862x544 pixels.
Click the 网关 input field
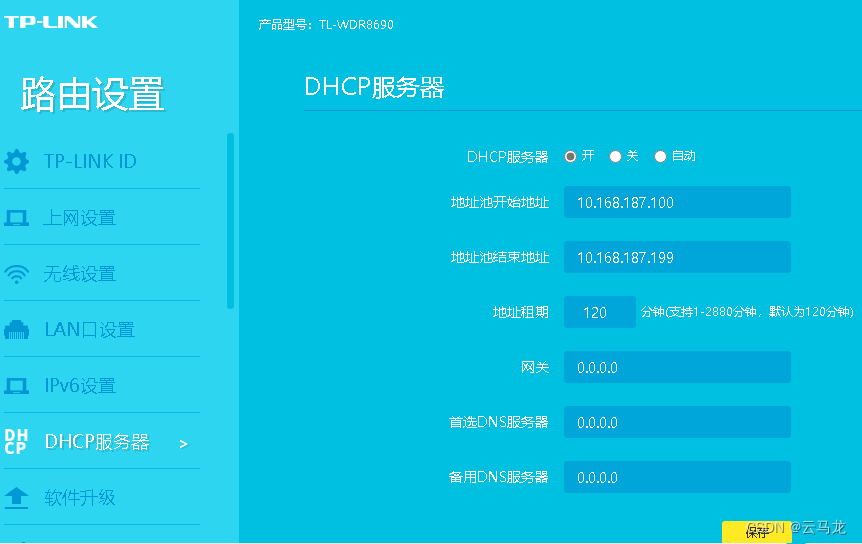coord(677,367)
